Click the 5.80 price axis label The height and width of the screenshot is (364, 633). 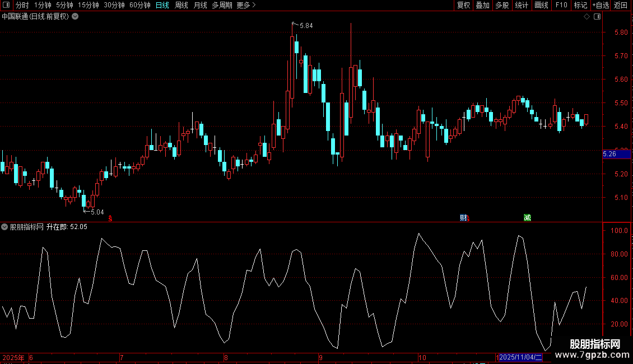[621, 32]
